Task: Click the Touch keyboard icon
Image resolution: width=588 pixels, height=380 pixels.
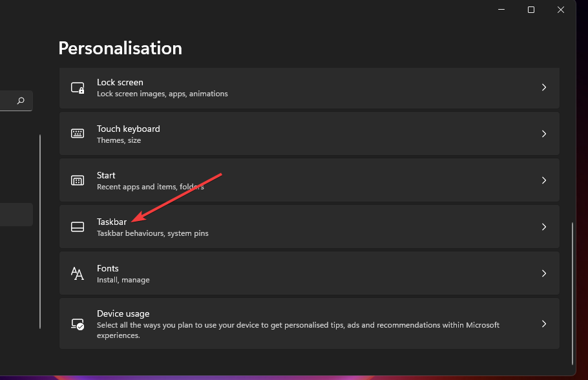Action: click(78, 134)
